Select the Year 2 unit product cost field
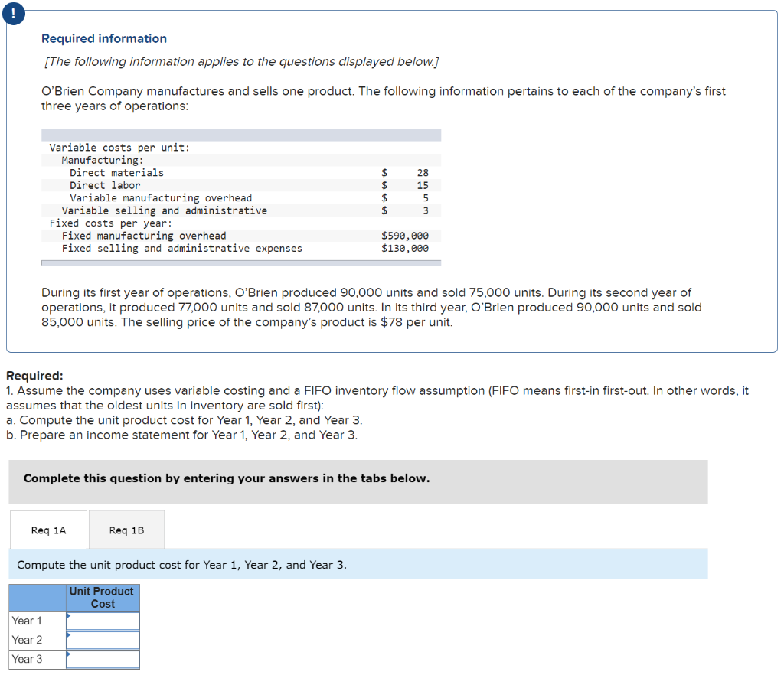This screenshot has height=675, width=784. (x=103, y=640)
